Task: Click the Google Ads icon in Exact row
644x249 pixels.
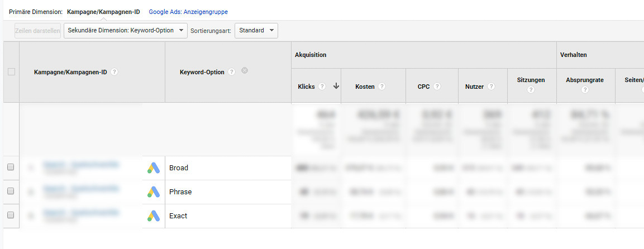Action: pos(154,216)
